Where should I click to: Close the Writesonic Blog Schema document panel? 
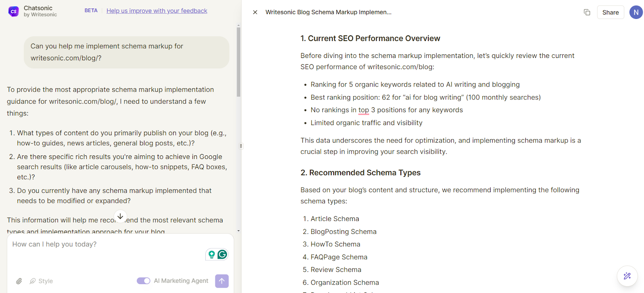(x=255, y=12)
